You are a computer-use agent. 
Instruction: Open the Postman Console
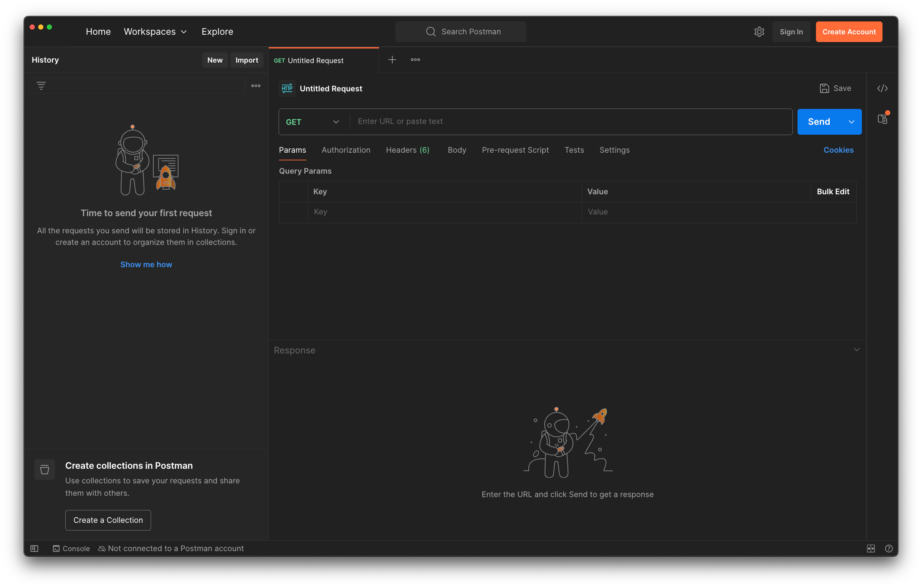point(71,549)
